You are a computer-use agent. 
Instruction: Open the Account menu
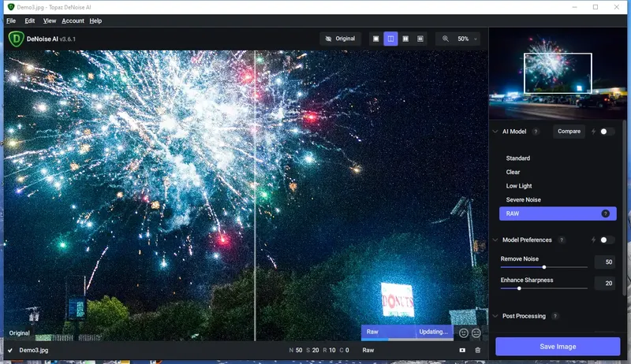(x=73, y=21)
